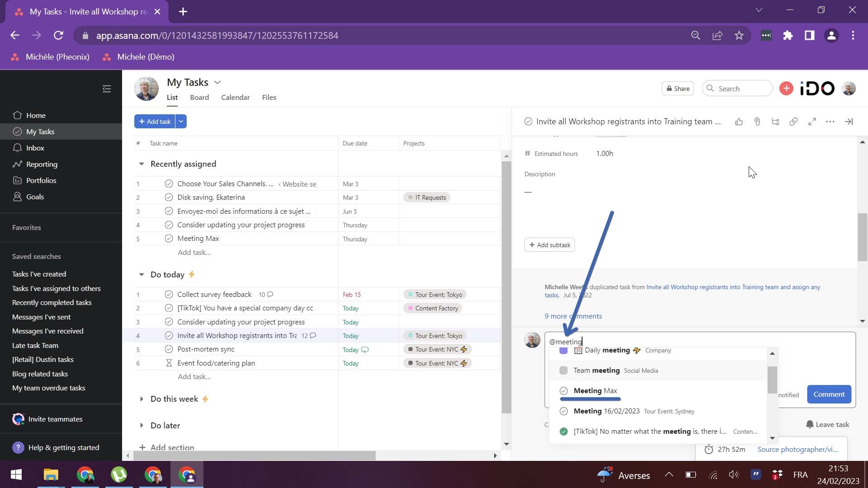Like this task with thumbs-up icon

[x=739, y=122]
